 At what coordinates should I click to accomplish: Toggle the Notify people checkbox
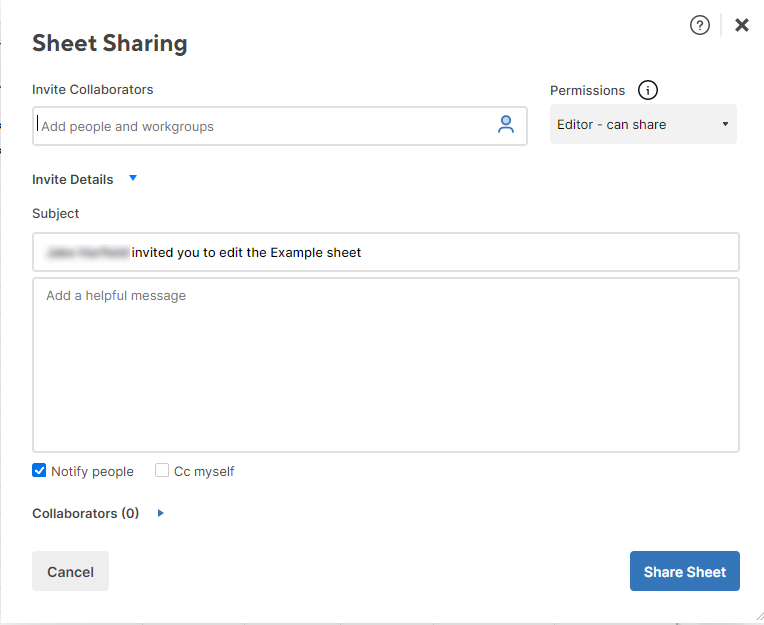(40, 471)
